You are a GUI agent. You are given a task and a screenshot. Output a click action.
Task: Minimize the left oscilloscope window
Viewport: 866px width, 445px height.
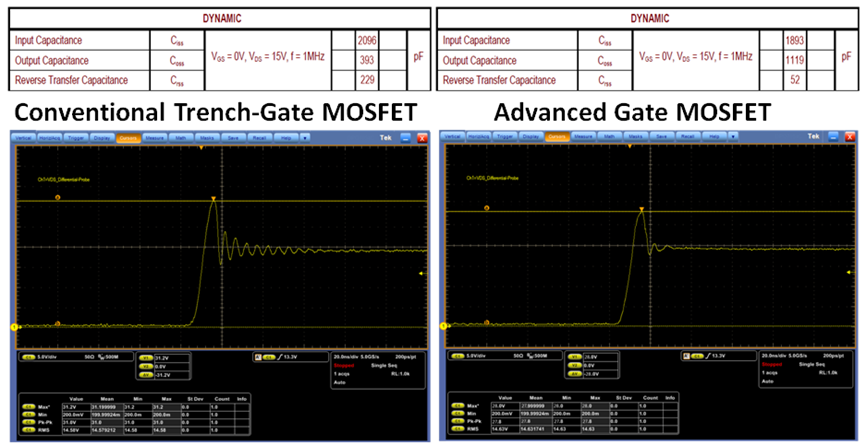pos(406,135)
